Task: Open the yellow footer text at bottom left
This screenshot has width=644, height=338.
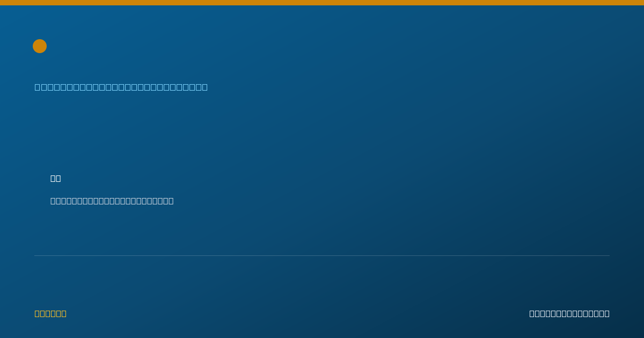Action: coord(50,313)
